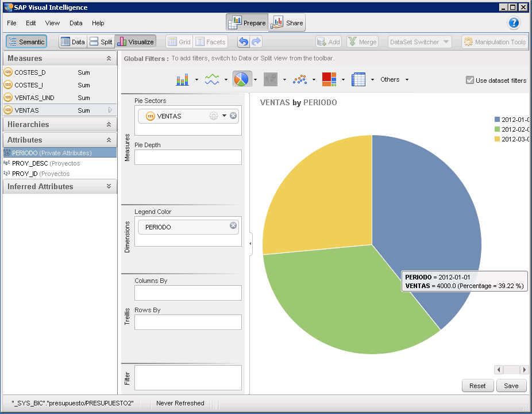Switch to Split view
The image size is (532, 414).
[101, 42]
